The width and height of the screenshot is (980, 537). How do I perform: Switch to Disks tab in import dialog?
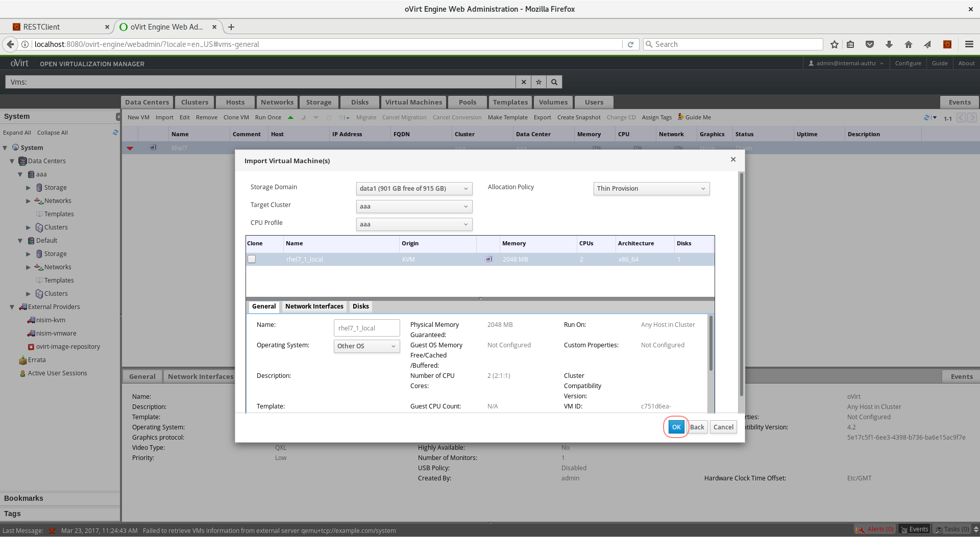[x=360, y=306]
